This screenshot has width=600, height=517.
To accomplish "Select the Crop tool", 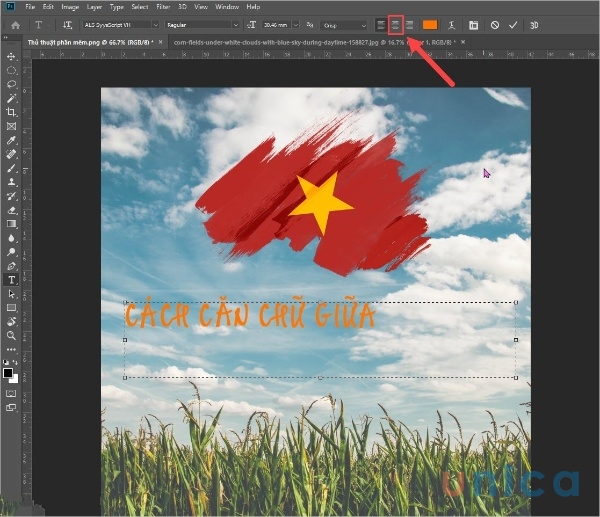I will tap(11, 112).
